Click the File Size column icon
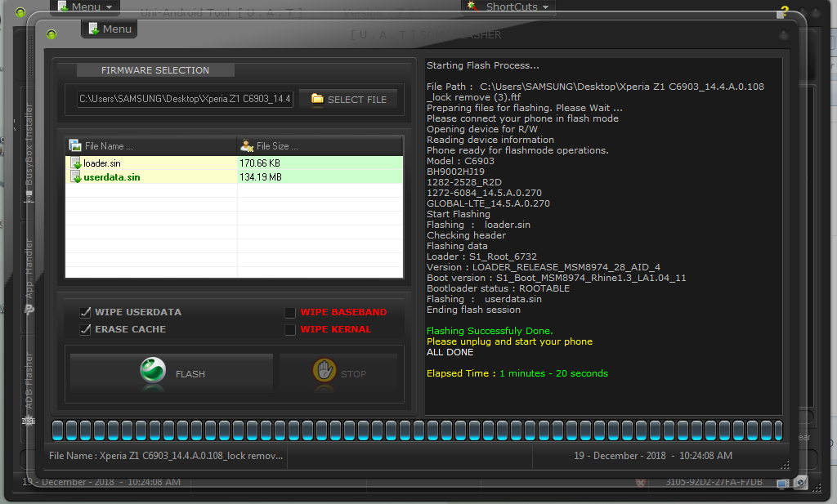This screenshot has height=504, width=837. pyautogui.click(x=247, y=145)
